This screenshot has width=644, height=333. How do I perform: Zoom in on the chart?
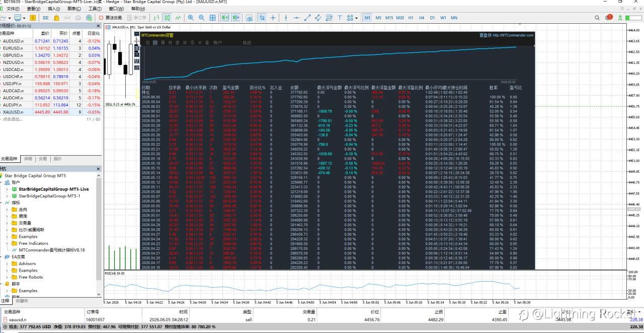tap(191, 18)
